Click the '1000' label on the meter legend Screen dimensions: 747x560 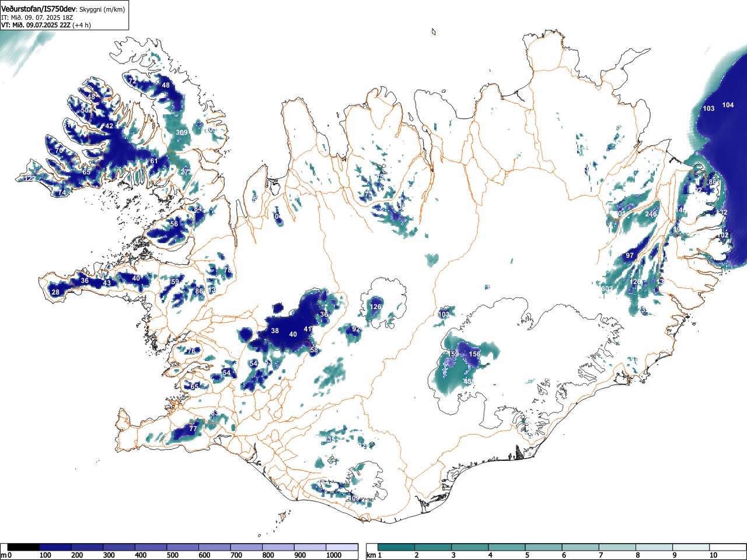334,555
